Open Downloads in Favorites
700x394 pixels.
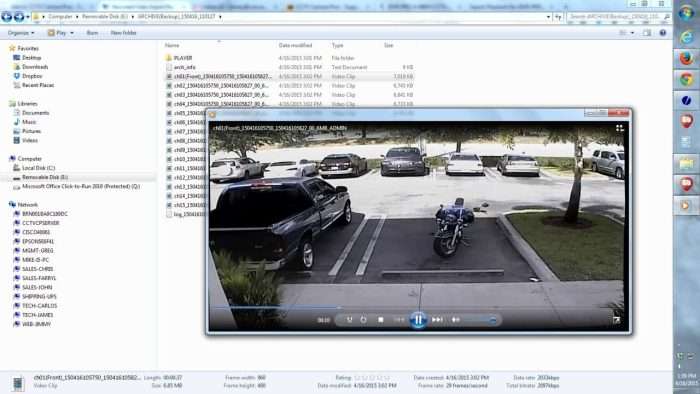(x=35, y=67)
